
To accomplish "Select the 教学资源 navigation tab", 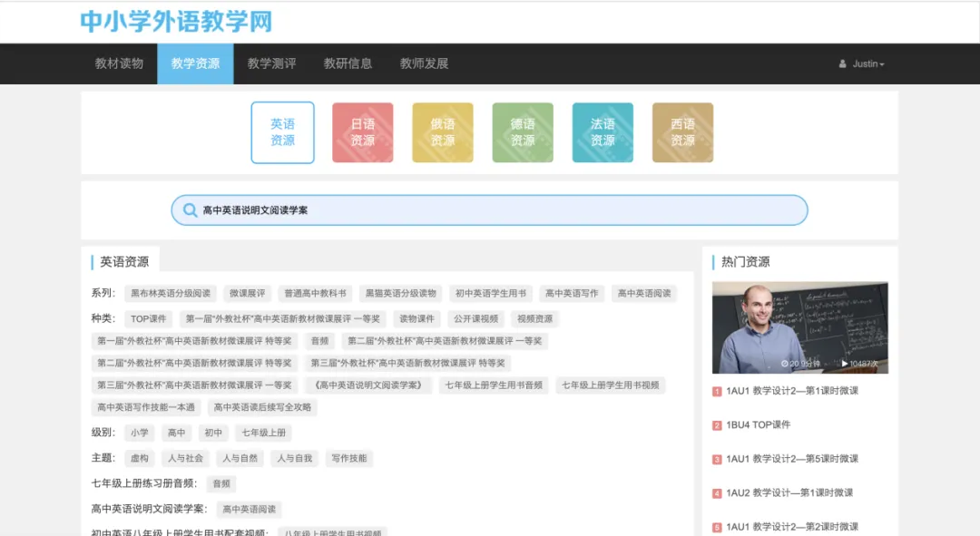I will pos(195,63).
